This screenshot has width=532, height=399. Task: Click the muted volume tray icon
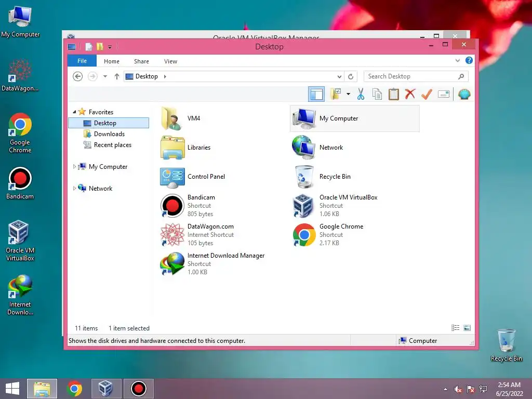458,389
